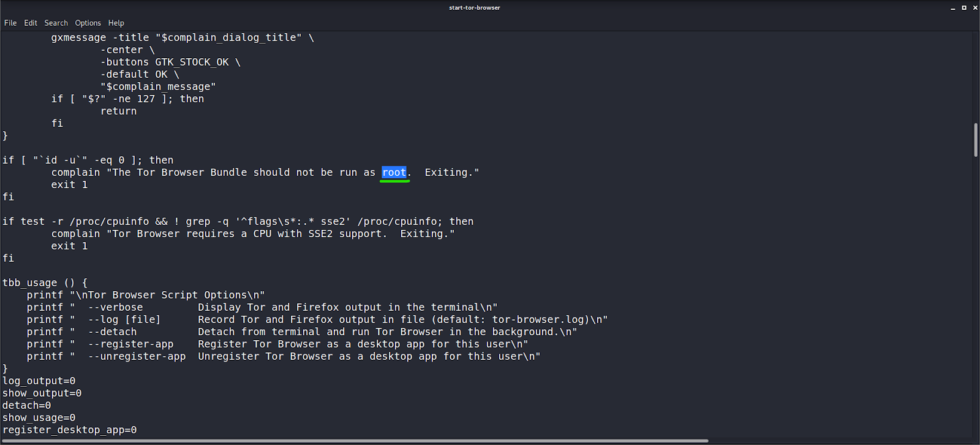Viewport: 980px width, 445px height.
Task: Click the 'if [ "$?" -ne 127 ]' line
Action: tap(127, 99)
